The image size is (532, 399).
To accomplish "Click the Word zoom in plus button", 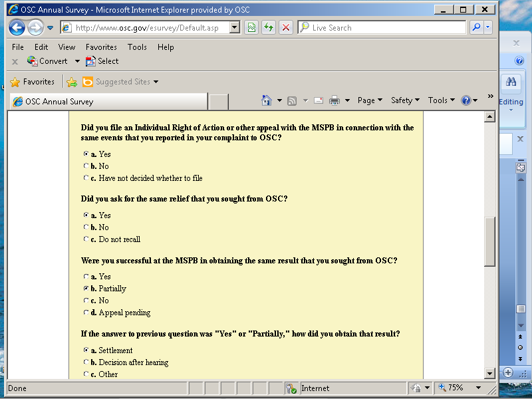I will click(x=507, y=372).
